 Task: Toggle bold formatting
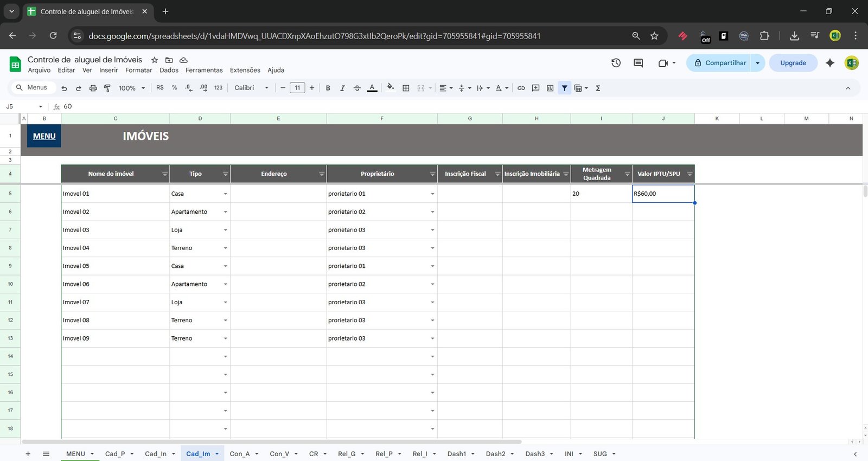tap(328, 88)
